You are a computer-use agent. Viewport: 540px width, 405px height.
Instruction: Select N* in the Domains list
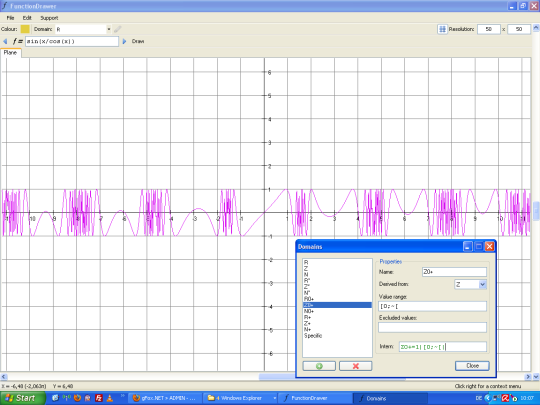click(337, 293)
